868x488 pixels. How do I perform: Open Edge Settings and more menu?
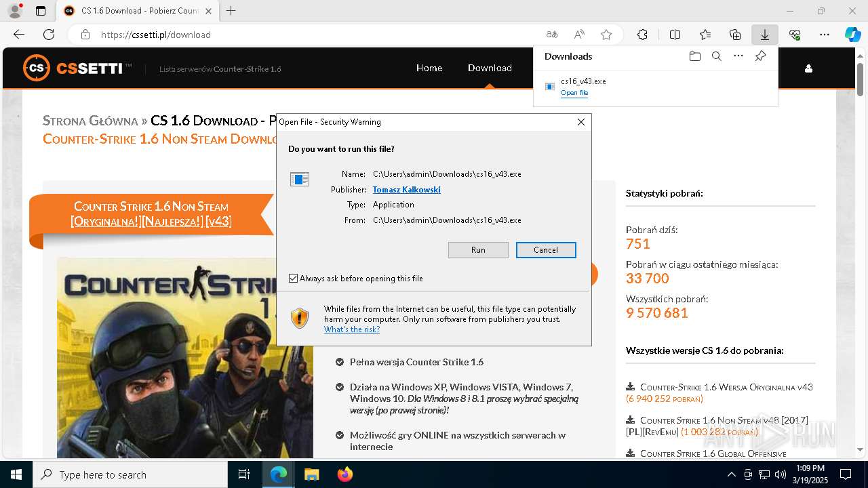[x=825, y=35]
